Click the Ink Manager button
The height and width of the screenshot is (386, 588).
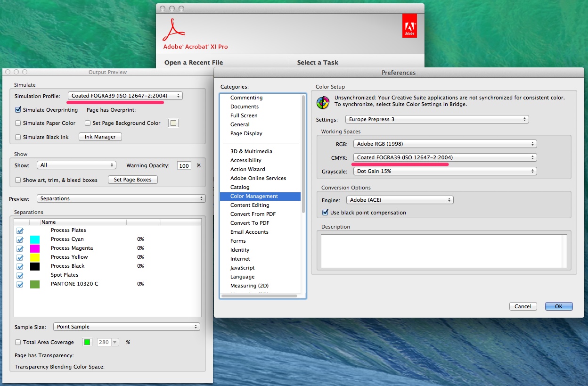[100, 137]
